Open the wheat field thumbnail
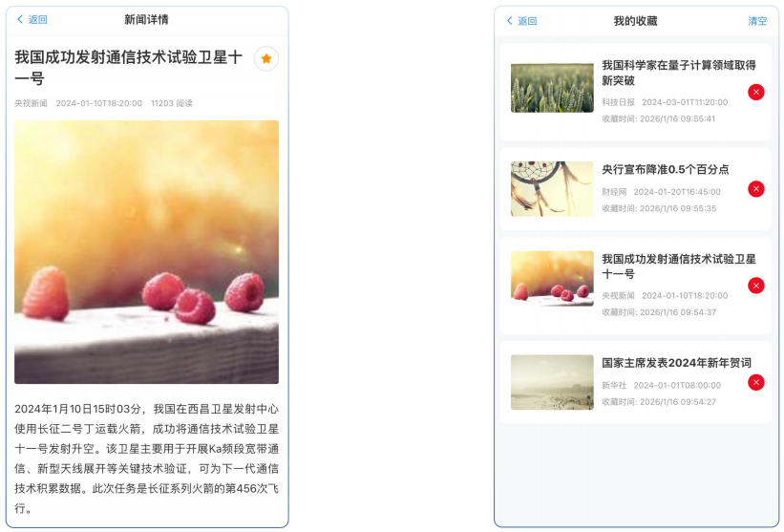The height and width of the screenshot is (532, 784). tap(552, 88)
